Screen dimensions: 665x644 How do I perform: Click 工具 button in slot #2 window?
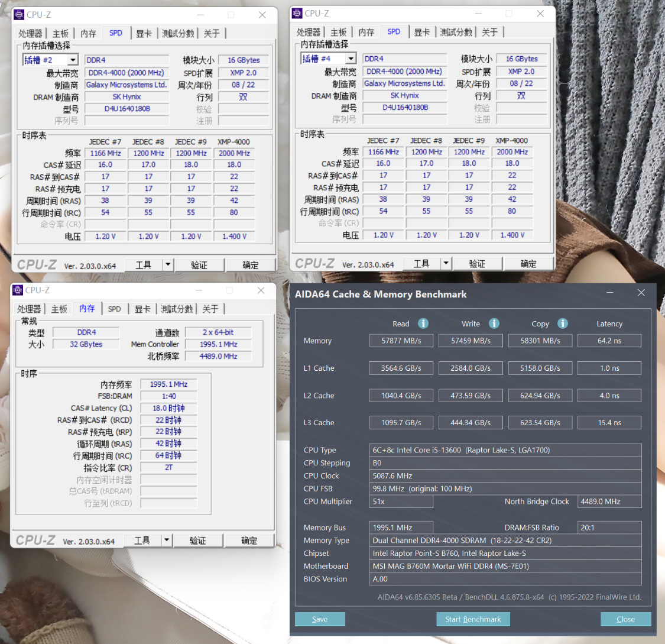pos(144,265)
